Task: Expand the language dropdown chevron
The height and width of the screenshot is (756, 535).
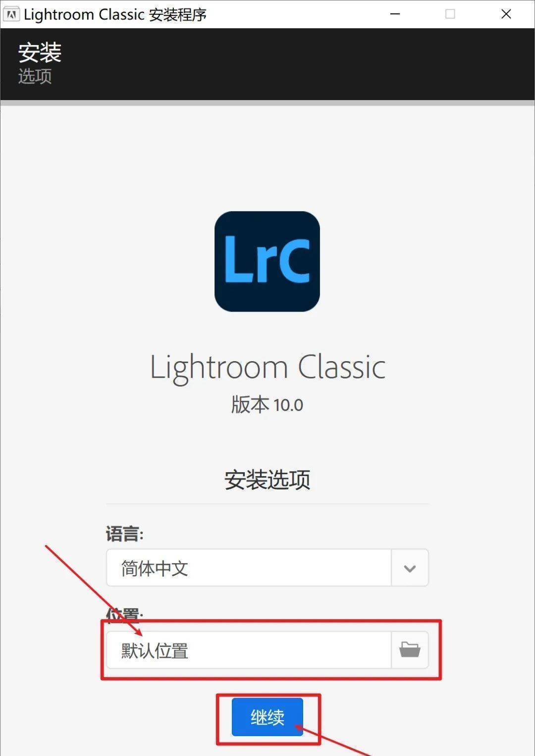Action: pos(410,568)
